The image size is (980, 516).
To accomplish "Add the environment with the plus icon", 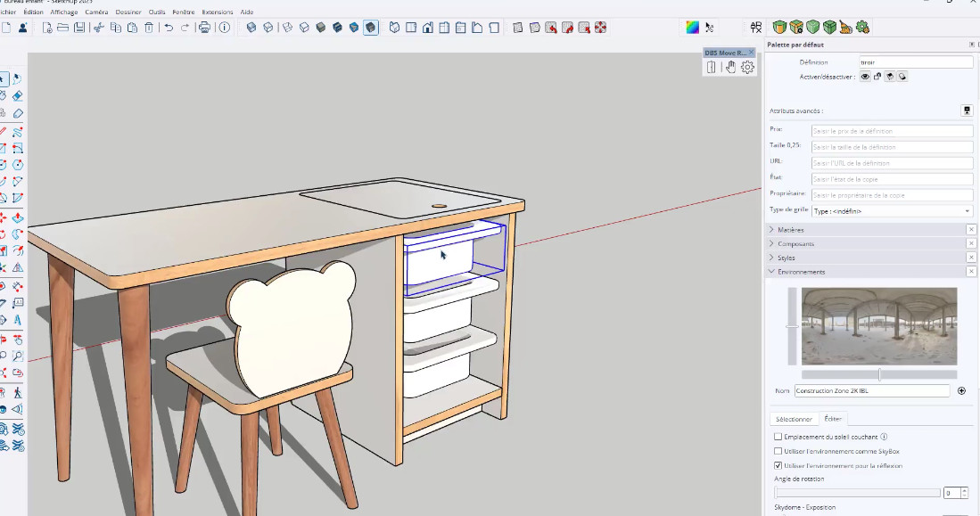I will coord(961,391).
